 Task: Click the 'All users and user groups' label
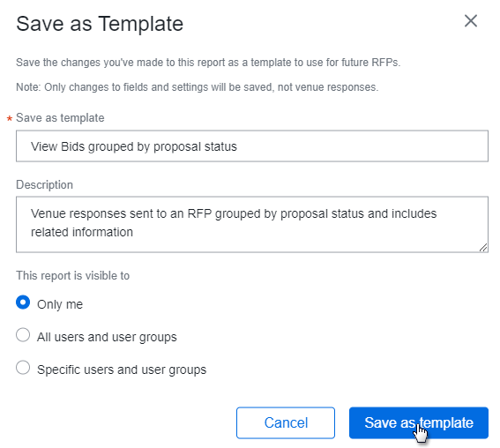coord(107,337)
